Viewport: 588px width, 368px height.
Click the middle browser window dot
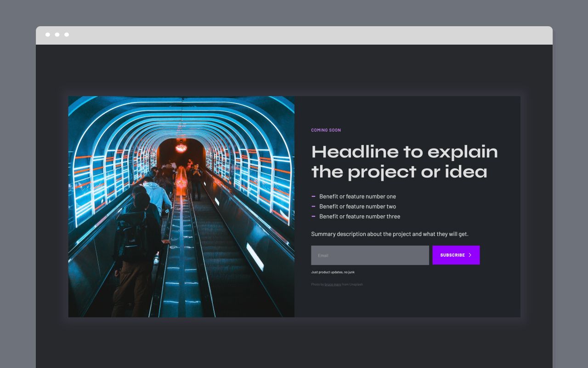pyautogui.click(x=57, y=34)
